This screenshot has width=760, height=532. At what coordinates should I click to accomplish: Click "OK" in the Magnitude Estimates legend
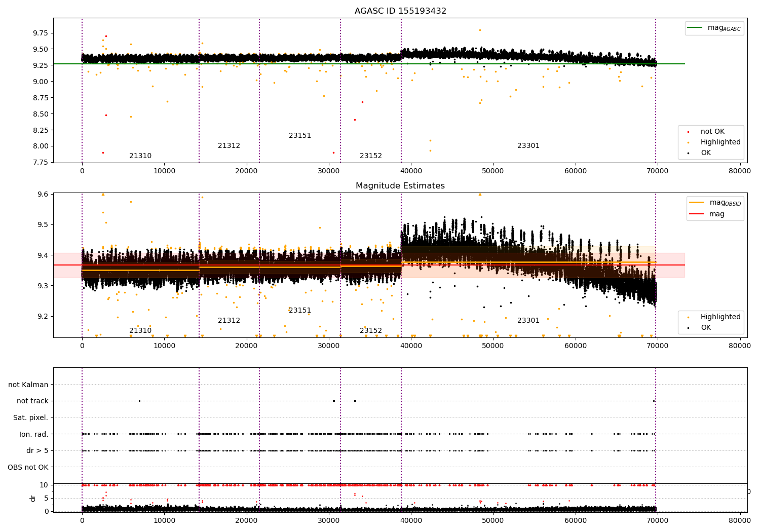(706, 328)
